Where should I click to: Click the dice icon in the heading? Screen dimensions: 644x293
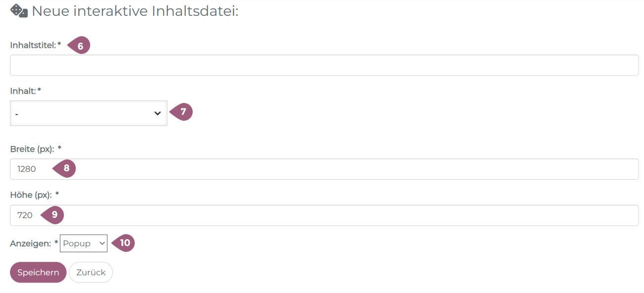[19, 11]
